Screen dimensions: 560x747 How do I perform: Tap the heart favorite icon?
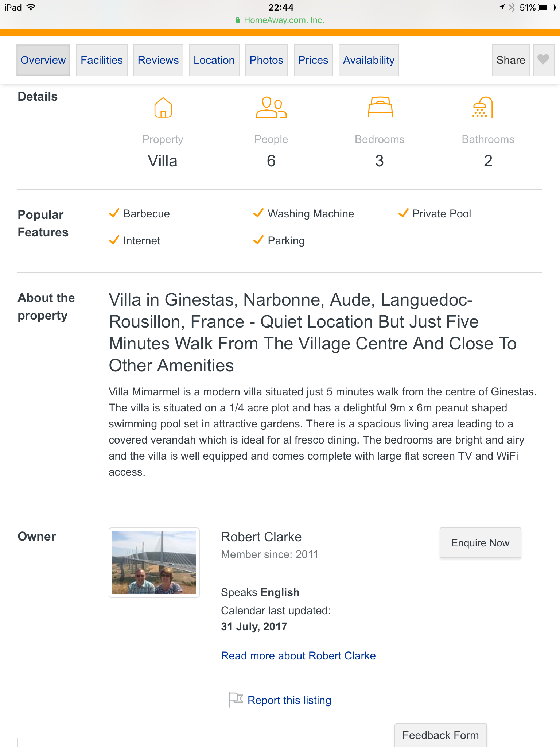pos(543,60)
